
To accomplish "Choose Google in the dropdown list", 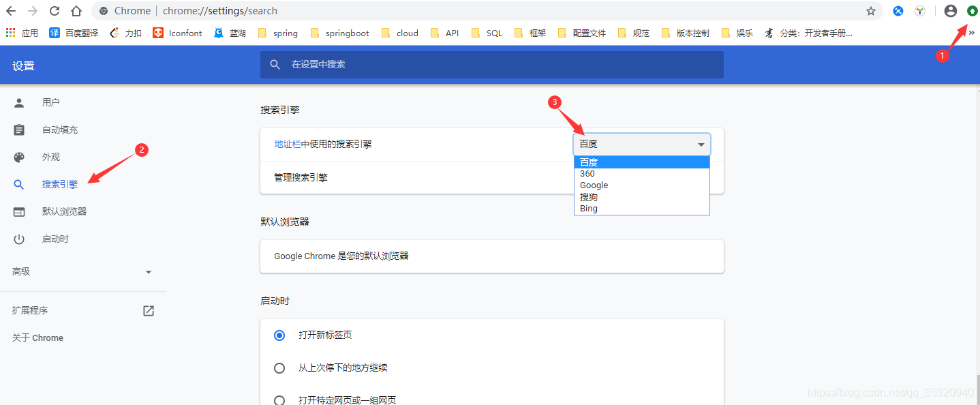I will pyautogui.click(x=642, y=185).
